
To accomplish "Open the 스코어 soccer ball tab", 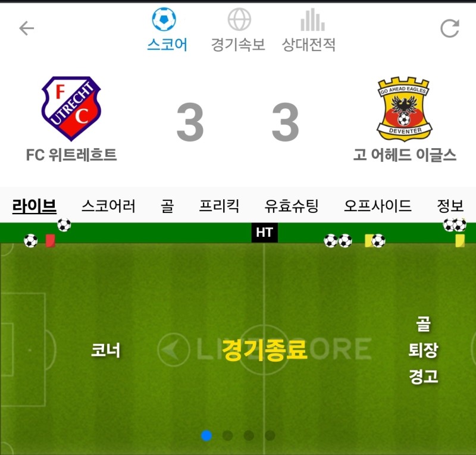I will [x=167, y=30].
